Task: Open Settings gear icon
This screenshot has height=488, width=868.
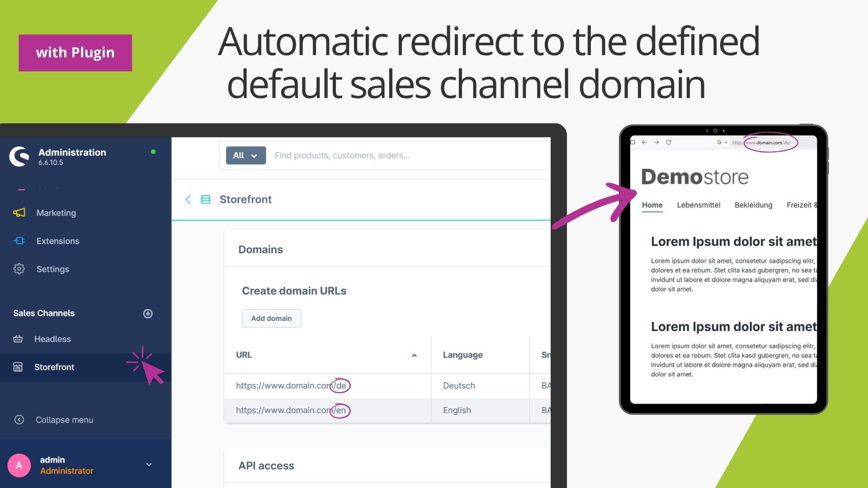Action: coord(19,269)
